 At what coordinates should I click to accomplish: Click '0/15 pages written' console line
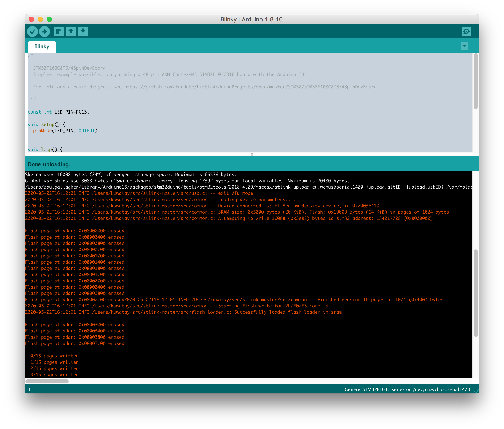(55, 356)
